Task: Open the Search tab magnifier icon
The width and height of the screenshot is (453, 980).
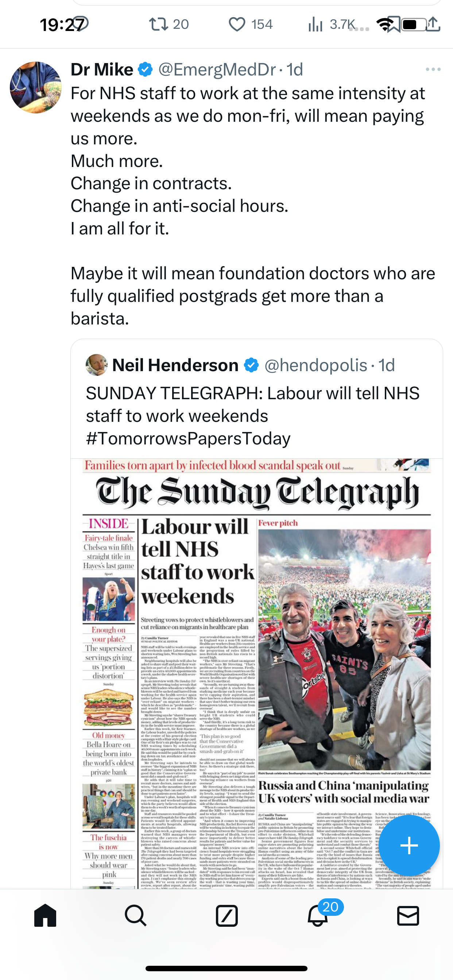Action: click(x=136, y=915)
